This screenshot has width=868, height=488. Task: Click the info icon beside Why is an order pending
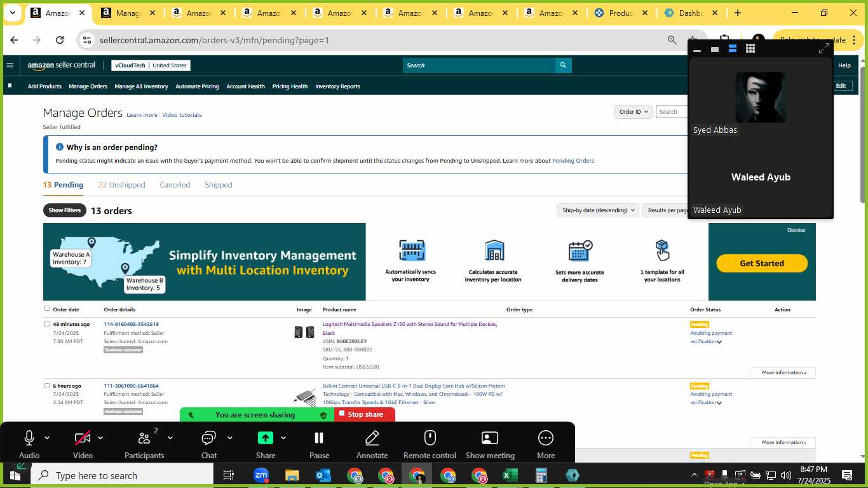tap(60, 147)
